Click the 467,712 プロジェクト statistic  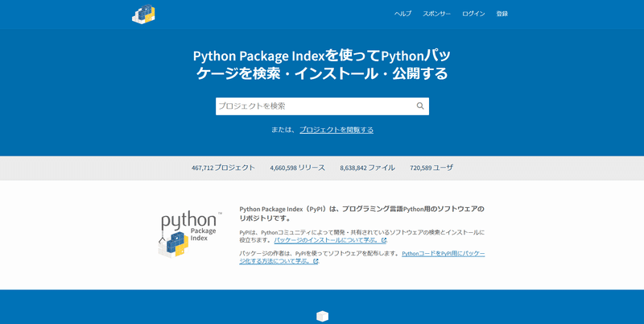[223, 168]
